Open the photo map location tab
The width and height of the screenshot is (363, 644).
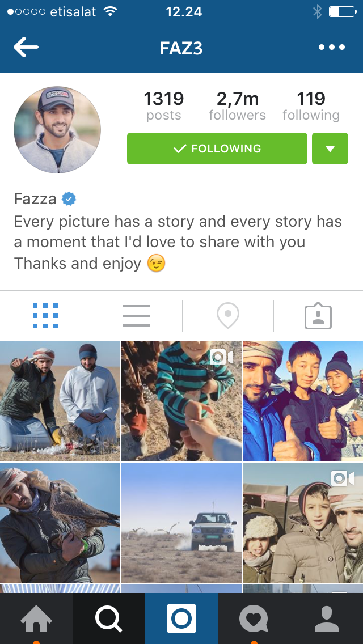(x=228, y=315)
